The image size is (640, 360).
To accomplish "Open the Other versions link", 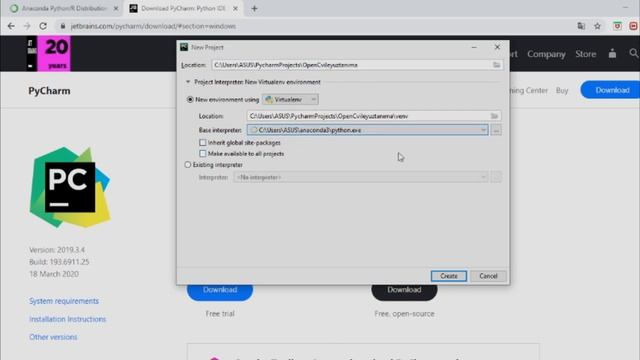I will pos(53,337).
